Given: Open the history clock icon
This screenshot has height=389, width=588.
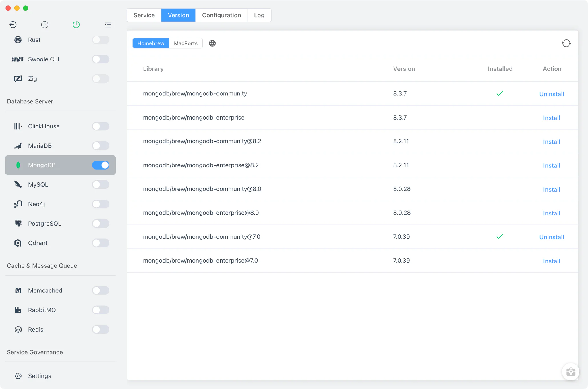Looking at the screenshot, I should point(45,24).
